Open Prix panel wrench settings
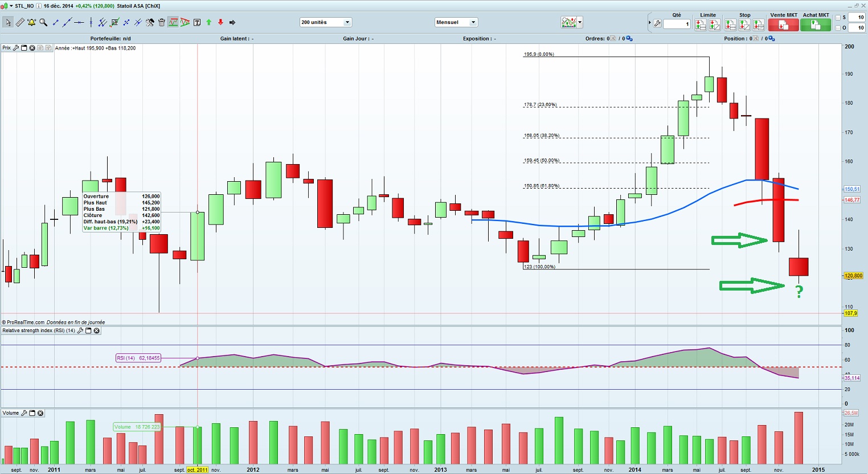The width and height of the screenshot is (868, 474). click(15, 48)
